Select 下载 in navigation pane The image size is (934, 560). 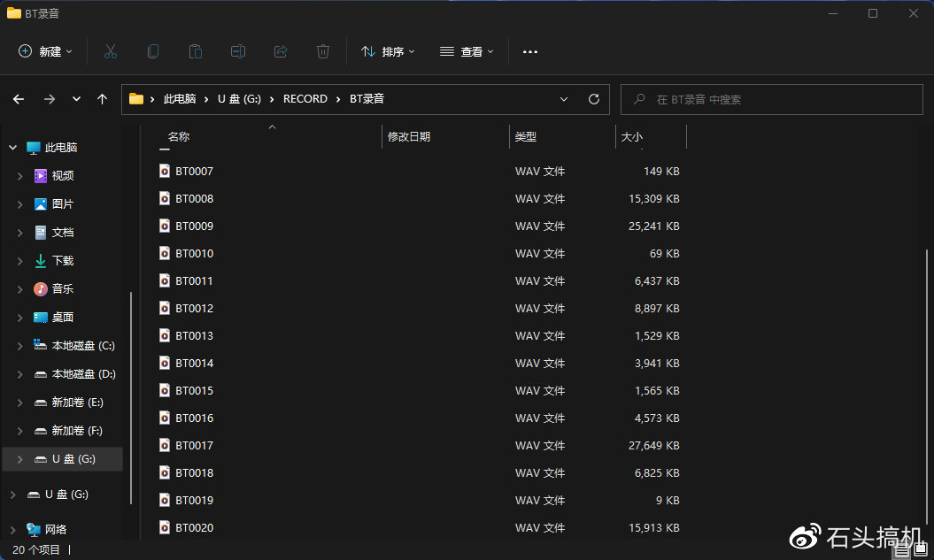[63, 261]
